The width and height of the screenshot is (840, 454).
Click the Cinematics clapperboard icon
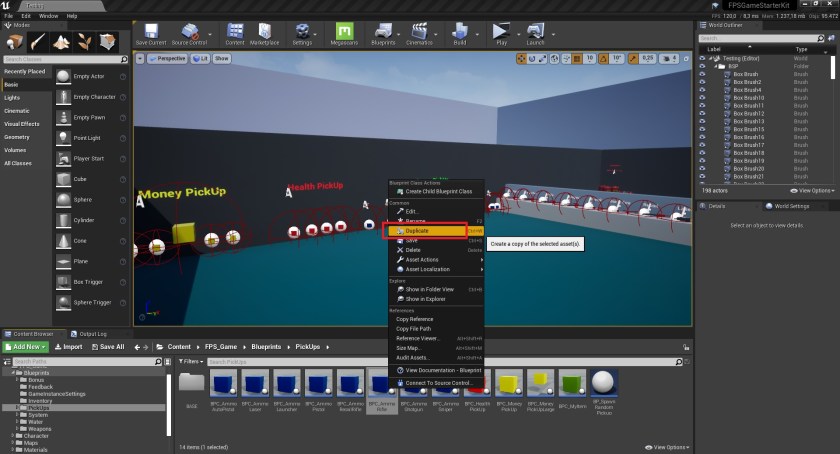420,33
